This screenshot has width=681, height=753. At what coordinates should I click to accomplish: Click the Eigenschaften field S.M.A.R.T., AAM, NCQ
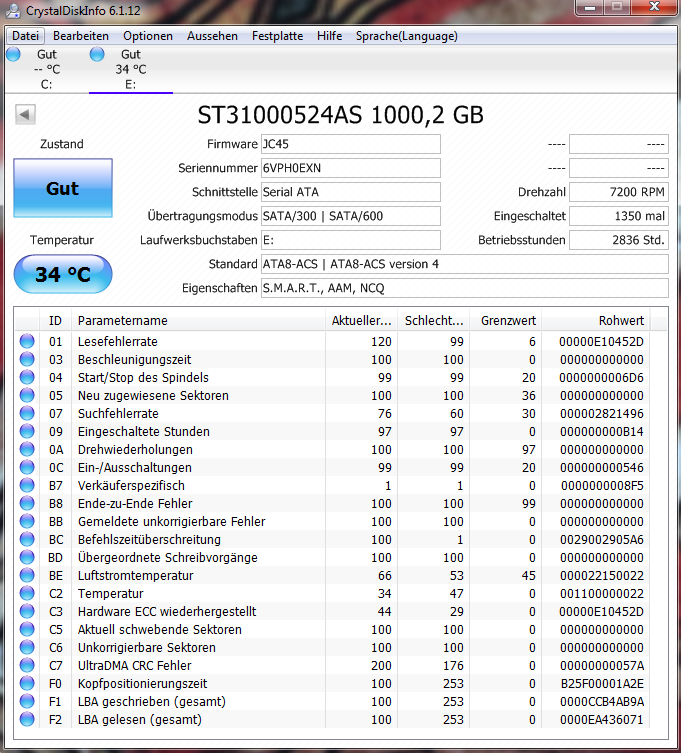[x=464, y=288]
